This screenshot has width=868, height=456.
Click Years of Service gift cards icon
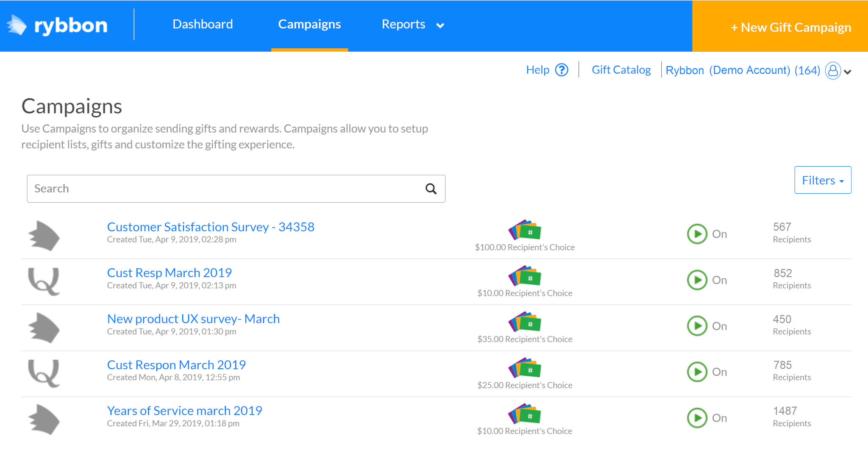[x=525, y=414]
